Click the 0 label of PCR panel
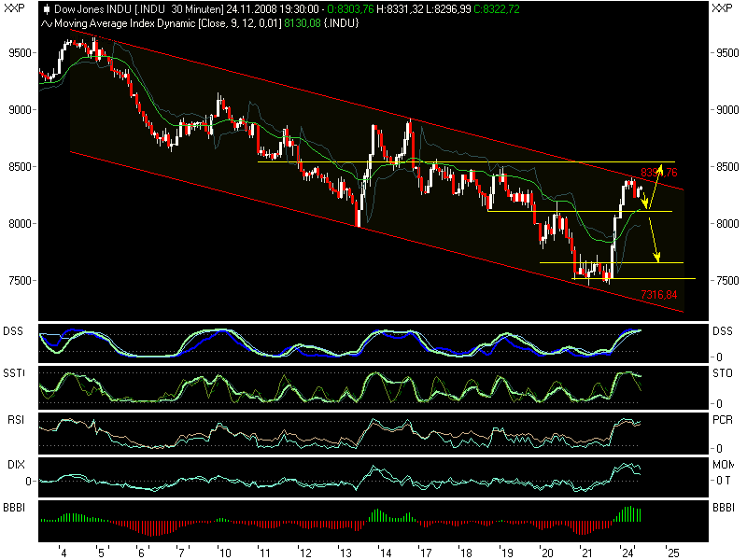This screenshot has height=560, width=747. (719, 448)
